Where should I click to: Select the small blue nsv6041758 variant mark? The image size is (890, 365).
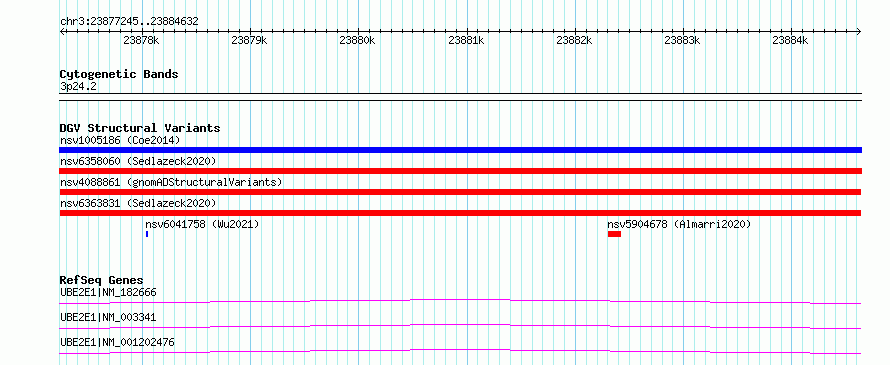coord(147,234)
